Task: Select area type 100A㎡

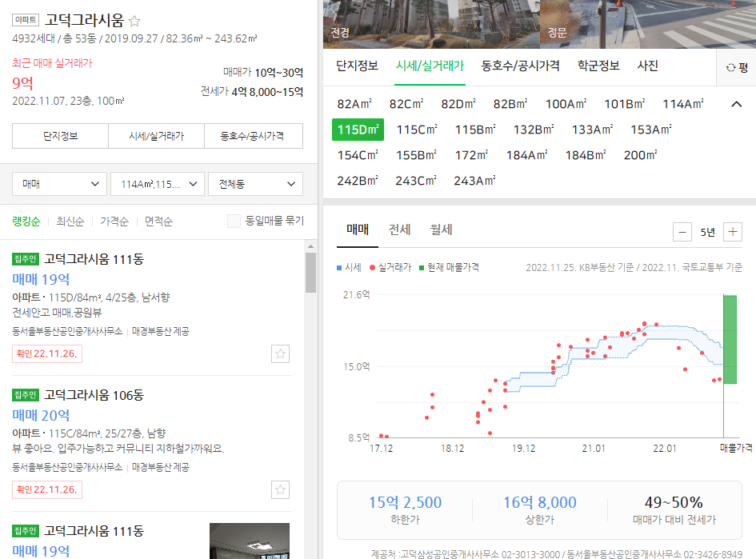Action: click(x=566, y=104)
